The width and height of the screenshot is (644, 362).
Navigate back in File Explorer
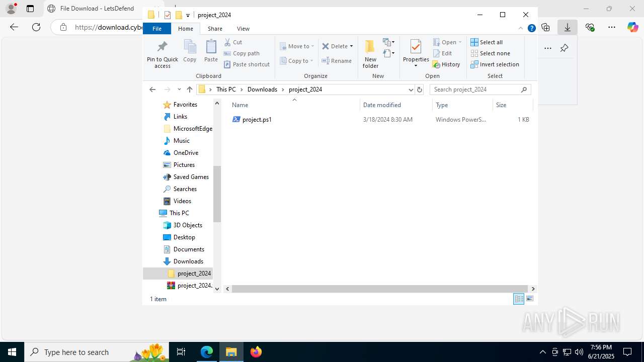[x=152, y=89]
